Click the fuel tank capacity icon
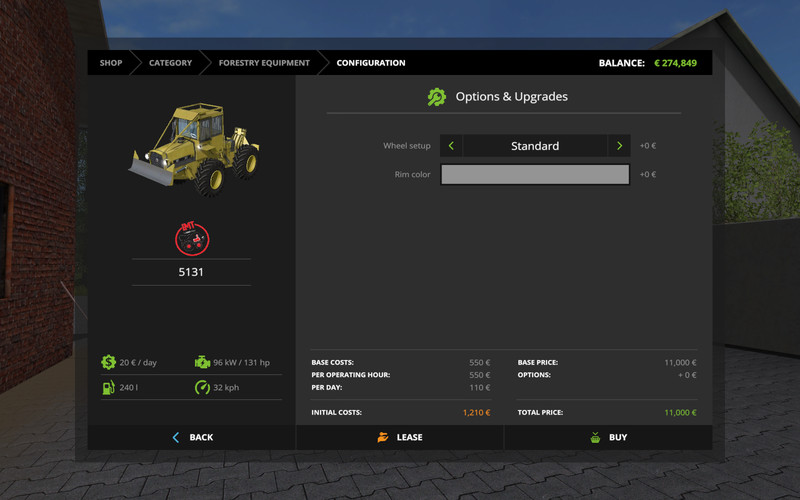This screenshot has height=500, width=800. coord(108,387)
